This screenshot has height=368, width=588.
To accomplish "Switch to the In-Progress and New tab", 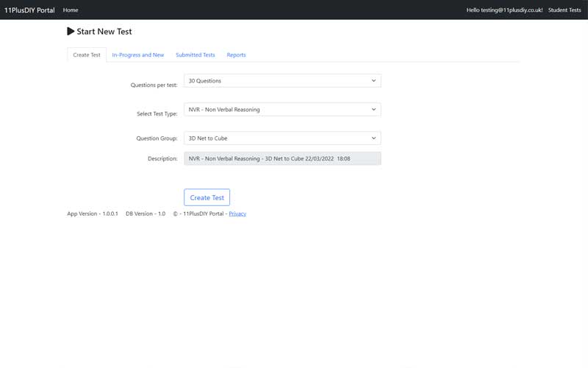I will coord(138,55).
